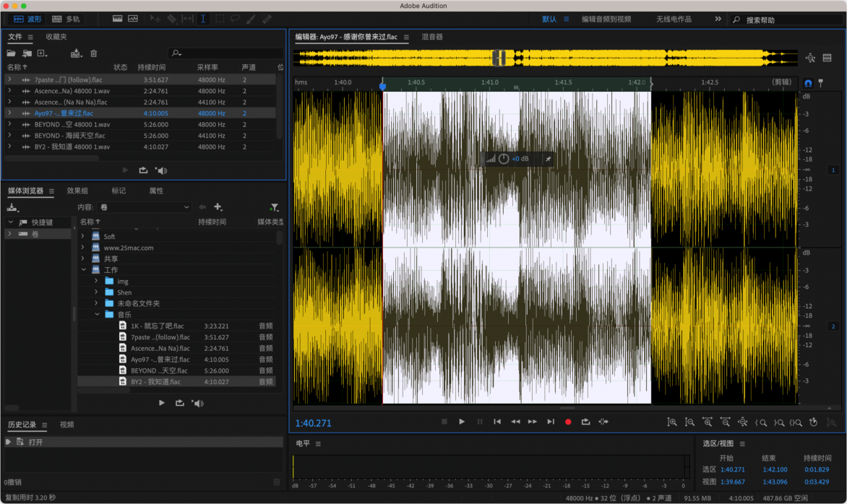Select the Lasso Selection tool
This screenshot has height=504, width=847.
(x=235, y=19)
